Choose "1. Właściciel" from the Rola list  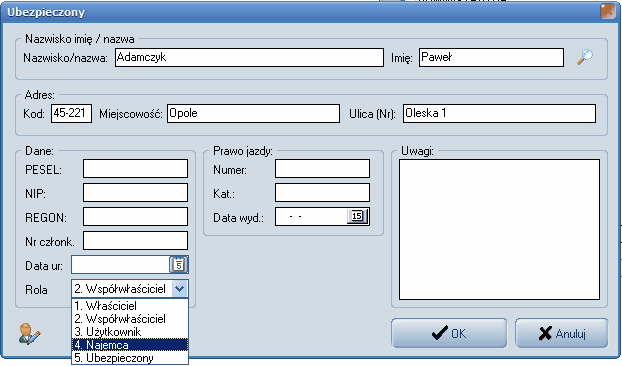tap(130, 306)
